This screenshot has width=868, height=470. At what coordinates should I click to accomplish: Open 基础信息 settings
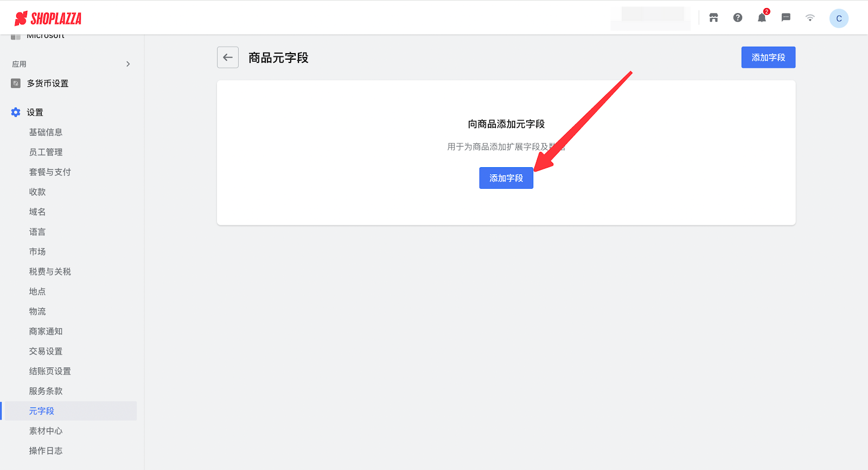coord(46,132)
